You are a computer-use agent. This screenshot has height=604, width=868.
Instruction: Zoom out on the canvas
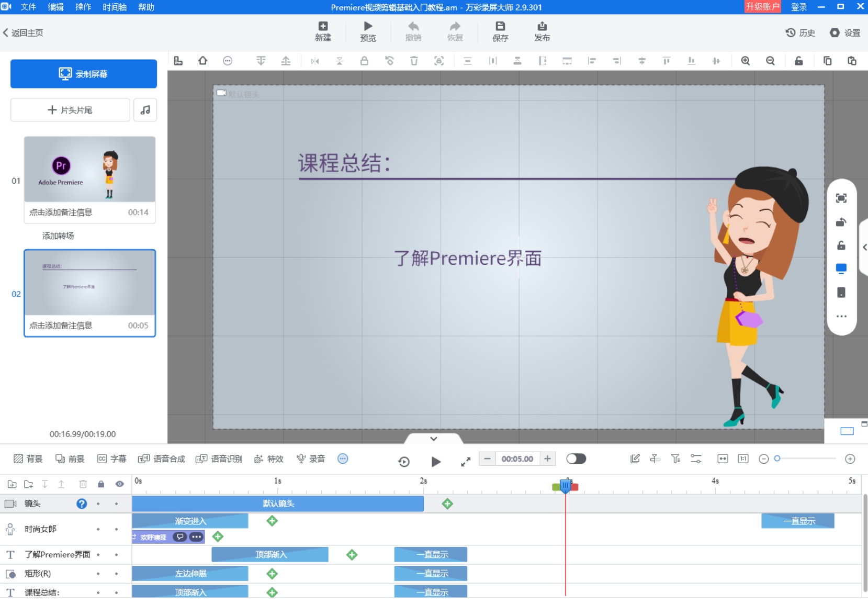770,61
